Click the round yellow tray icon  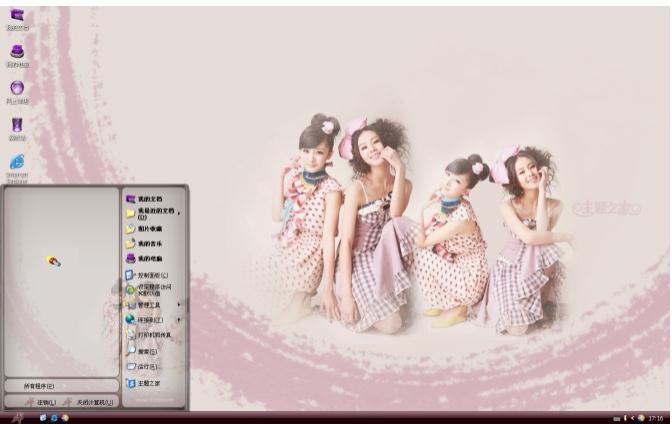pos(641,418)
